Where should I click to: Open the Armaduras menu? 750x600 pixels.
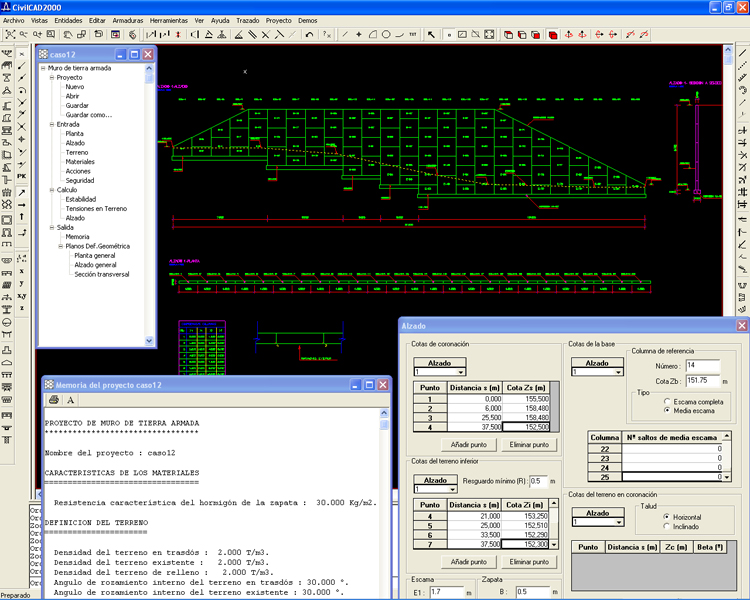tap(127, 20)
